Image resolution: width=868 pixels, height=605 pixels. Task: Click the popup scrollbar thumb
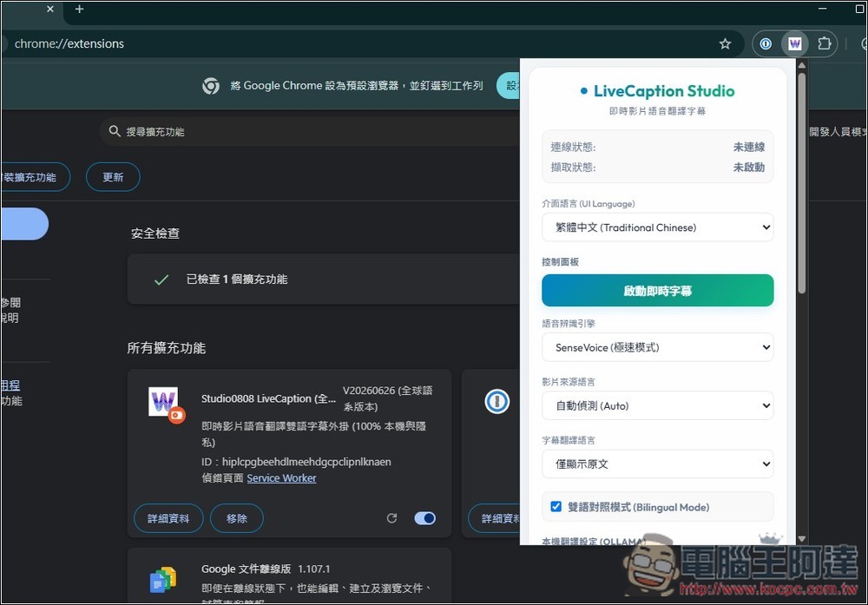(801, 182)
